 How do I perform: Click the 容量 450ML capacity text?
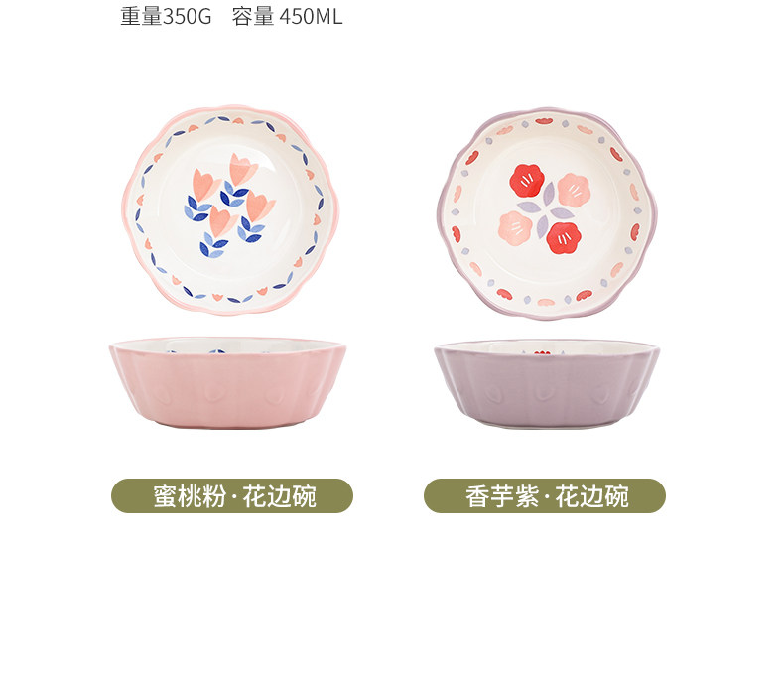point(287,17)
